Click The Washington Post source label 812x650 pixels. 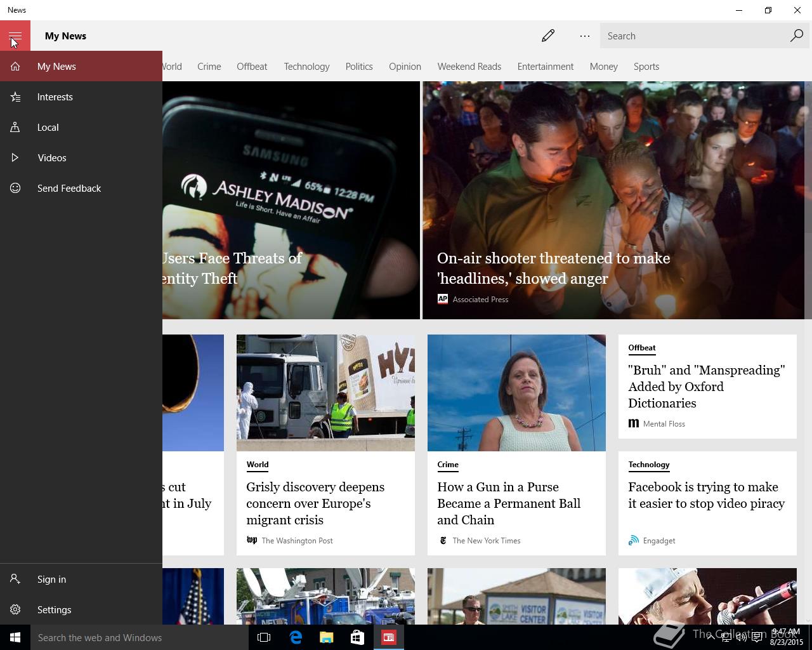click(297, 541)
